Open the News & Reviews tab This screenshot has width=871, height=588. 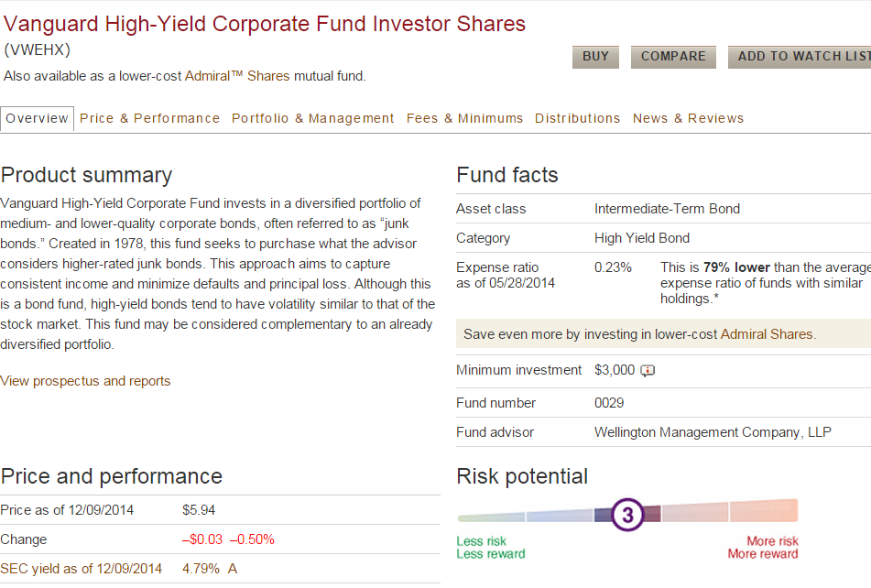pyautogui.click(x=689, y=118)
